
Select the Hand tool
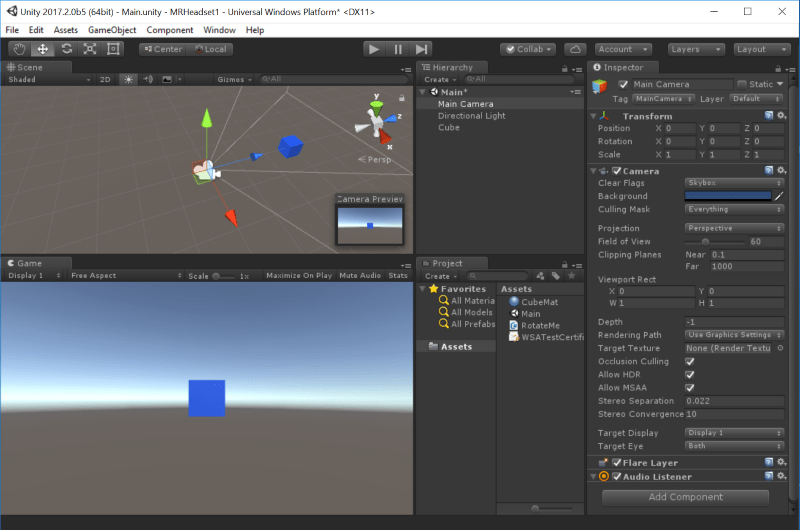[19, 49]
